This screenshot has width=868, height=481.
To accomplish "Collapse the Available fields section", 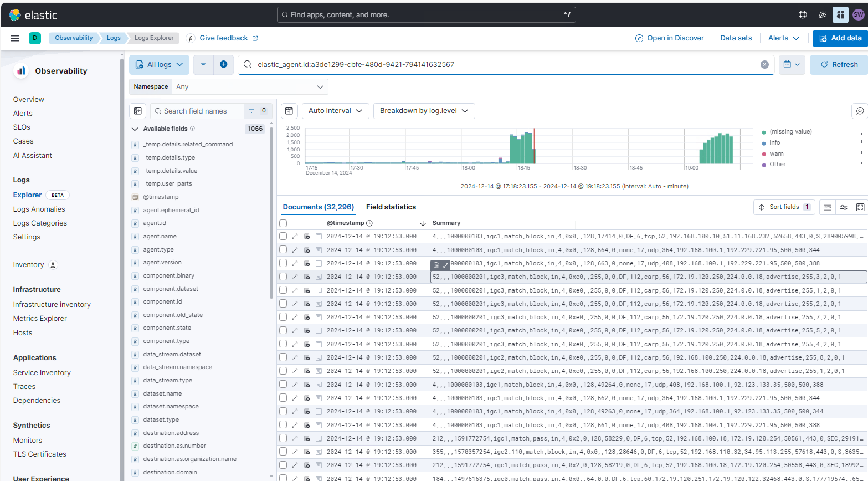I will click(135, 129).
